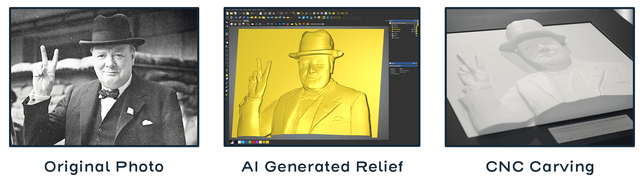Click the Model panel header
Screen dimensions: 644x183
403,63
